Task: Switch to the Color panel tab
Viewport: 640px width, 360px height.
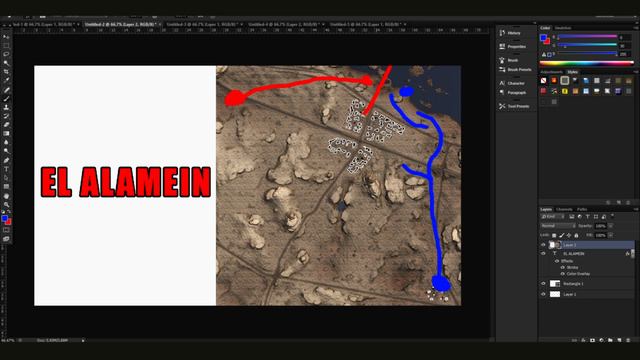Action: [x=545, y=28]
